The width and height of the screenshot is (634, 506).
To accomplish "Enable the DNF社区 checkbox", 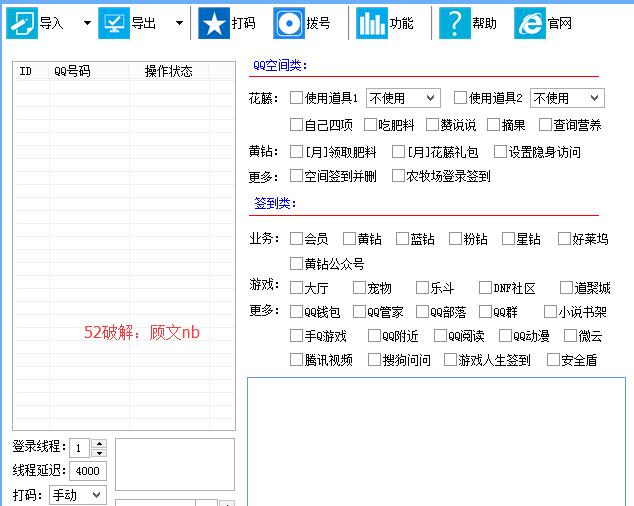I will 485,288.
